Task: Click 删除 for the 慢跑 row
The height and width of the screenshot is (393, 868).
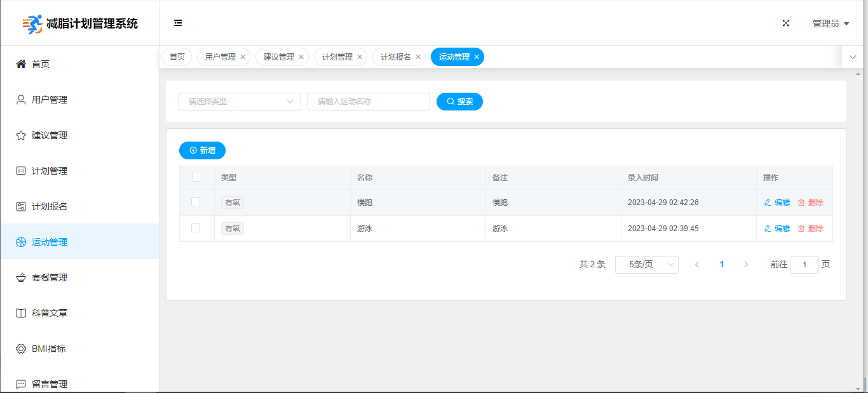Action: click(x=811, y=203)
